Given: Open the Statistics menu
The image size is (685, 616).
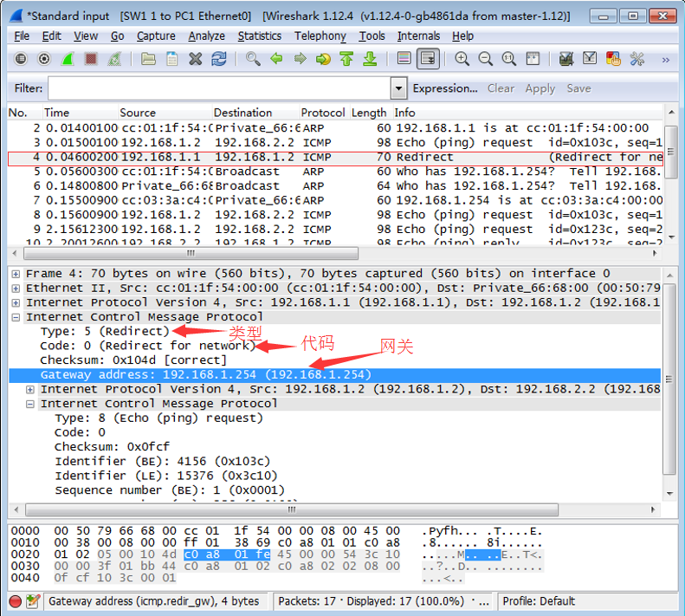Looking at the screenshot, I should [260, 36].
